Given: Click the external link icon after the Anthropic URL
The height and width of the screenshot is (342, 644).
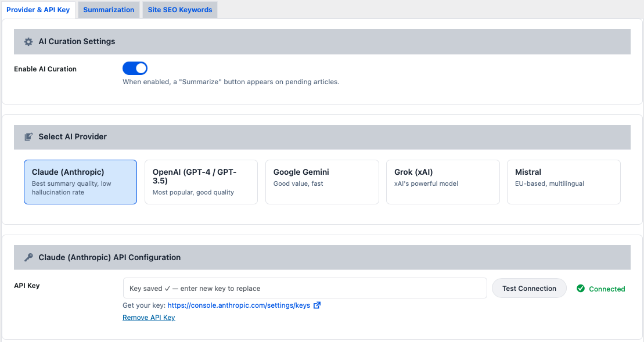Looking at the screenshot, I should pyautogui.click(x=317, y=305).
